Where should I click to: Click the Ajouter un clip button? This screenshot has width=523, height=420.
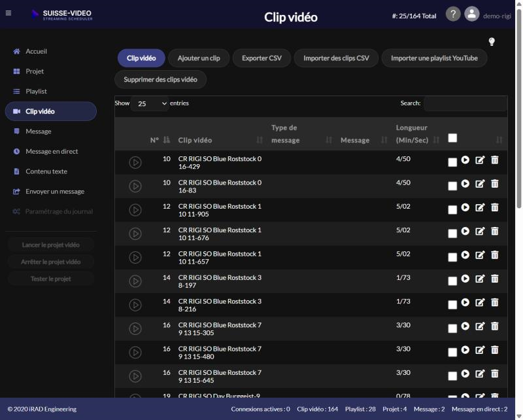[199, 58]
